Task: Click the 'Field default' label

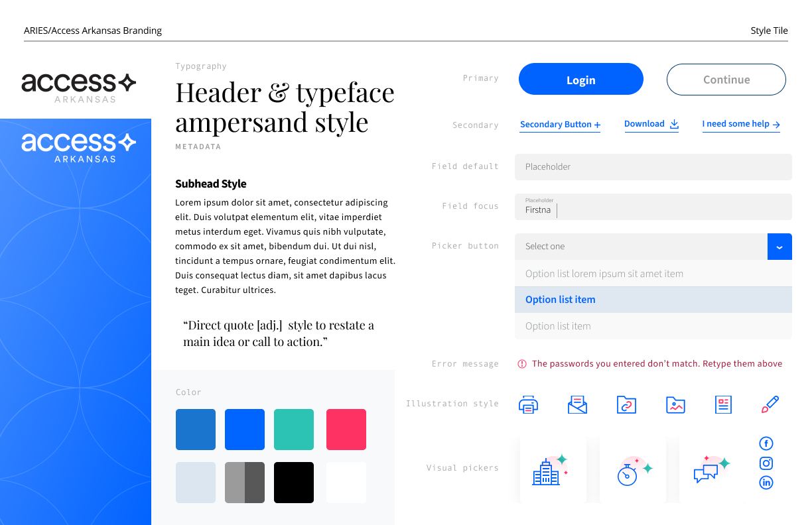Action: pyautogui.click(x=465, y=166)
